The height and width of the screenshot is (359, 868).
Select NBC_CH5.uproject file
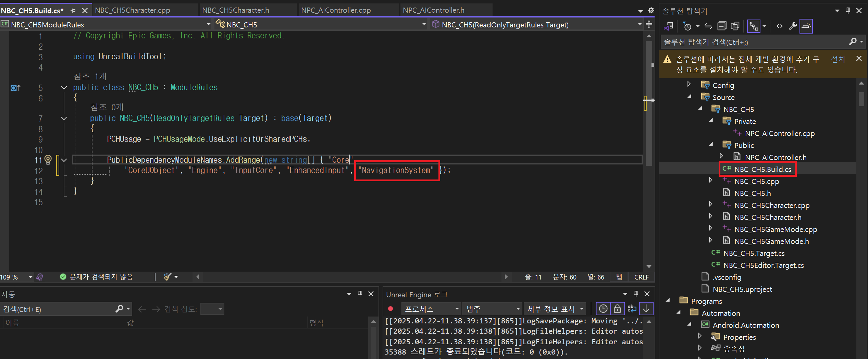pyautogui.click(x=742, y=289)
